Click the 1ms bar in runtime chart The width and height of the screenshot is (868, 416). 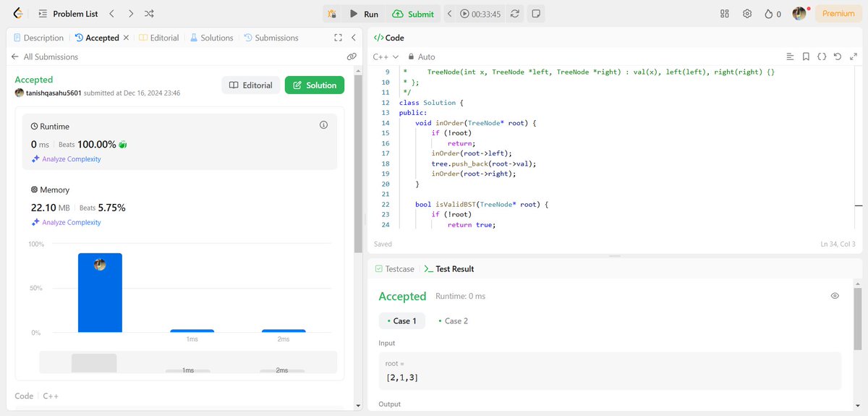point(192,331)
